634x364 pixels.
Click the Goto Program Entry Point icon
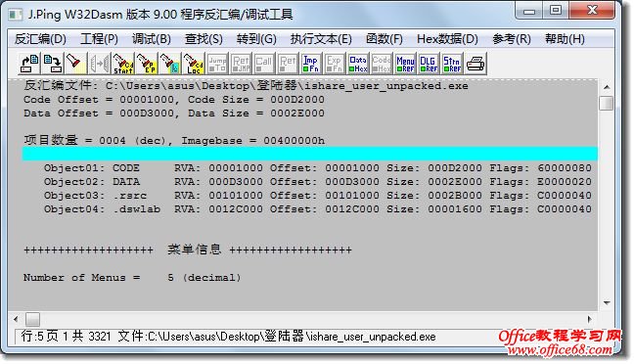pyautogui.click(x=147, y=64)
